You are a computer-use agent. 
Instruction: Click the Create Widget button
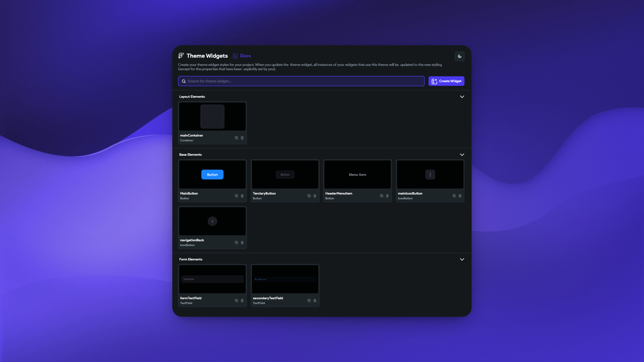point(446,81)
